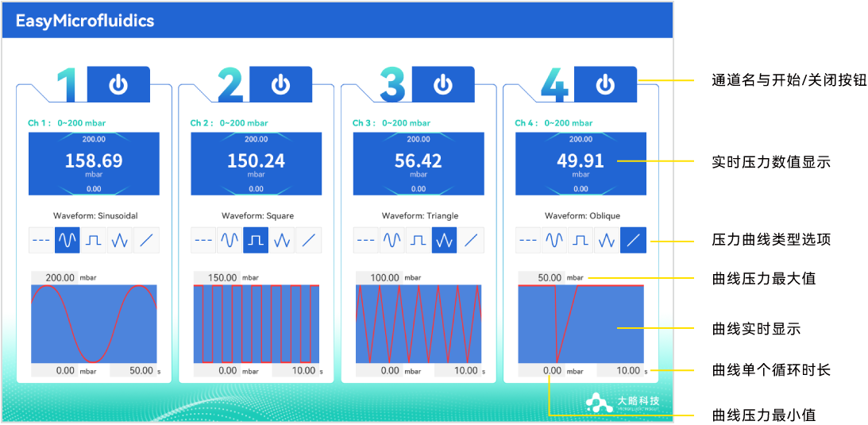
Task: Click the 150.24 mbar pressure display
Action: (257, 164)
